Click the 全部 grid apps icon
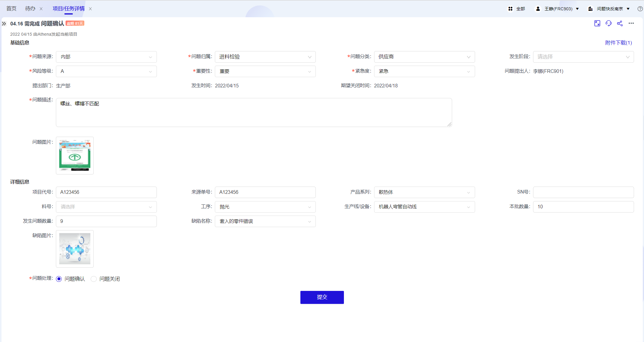 click(x=510, y=9)
